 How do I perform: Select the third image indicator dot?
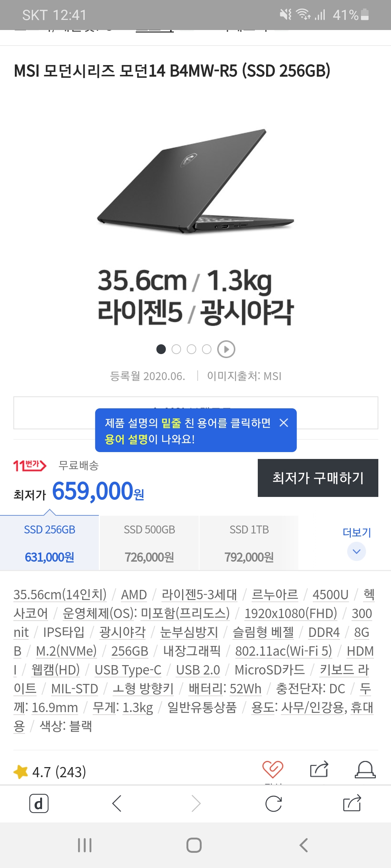click(x=192, y=349)
